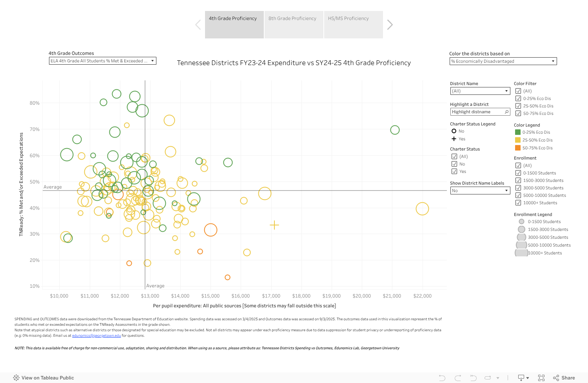Screen dimensions: 588x383
Task: Click the Undo icon in the bottom toolbar
Action: pos(442,378)
